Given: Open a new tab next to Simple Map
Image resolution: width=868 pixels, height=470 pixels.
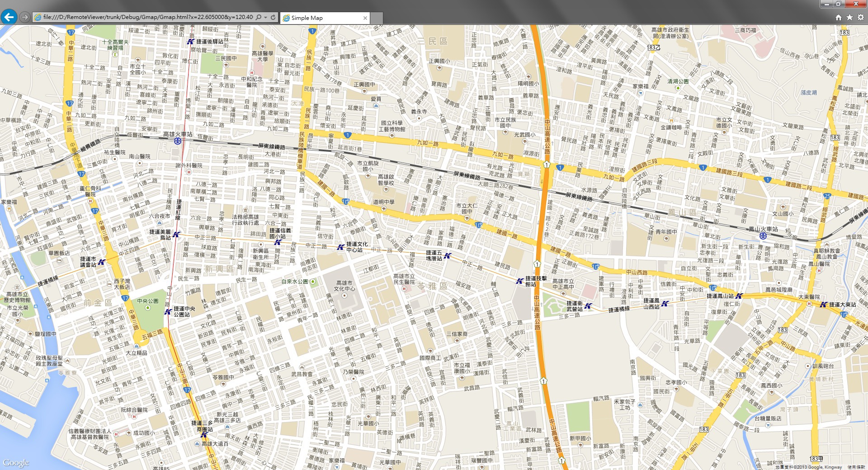Looking at the screenshot, I should pos(377,18).
